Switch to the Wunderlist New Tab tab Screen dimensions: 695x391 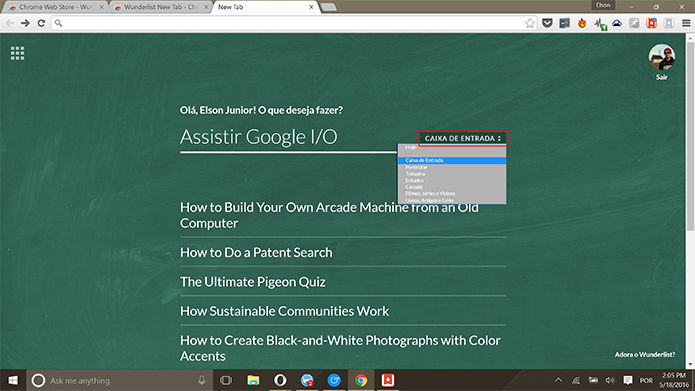[160, 7]
